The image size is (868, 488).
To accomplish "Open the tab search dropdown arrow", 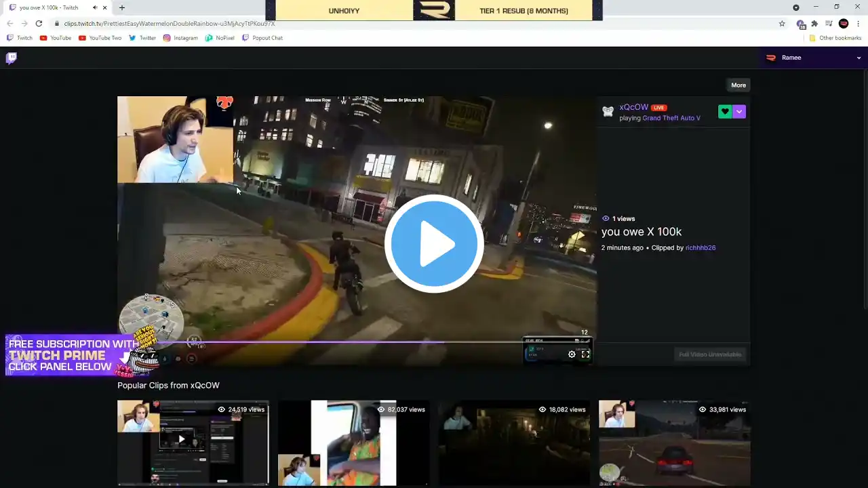I will pyautogui.click(x=796, y=7).
